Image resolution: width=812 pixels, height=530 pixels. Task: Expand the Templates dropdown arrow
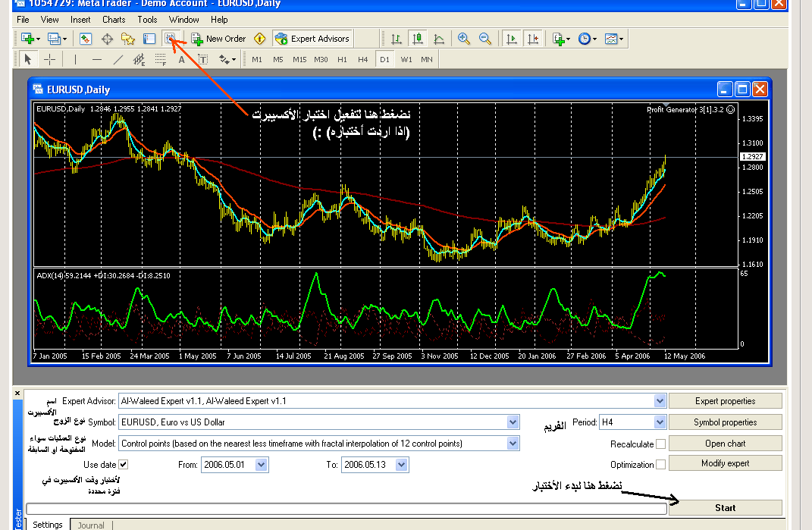pyautogui.click(x=622, y=39)
